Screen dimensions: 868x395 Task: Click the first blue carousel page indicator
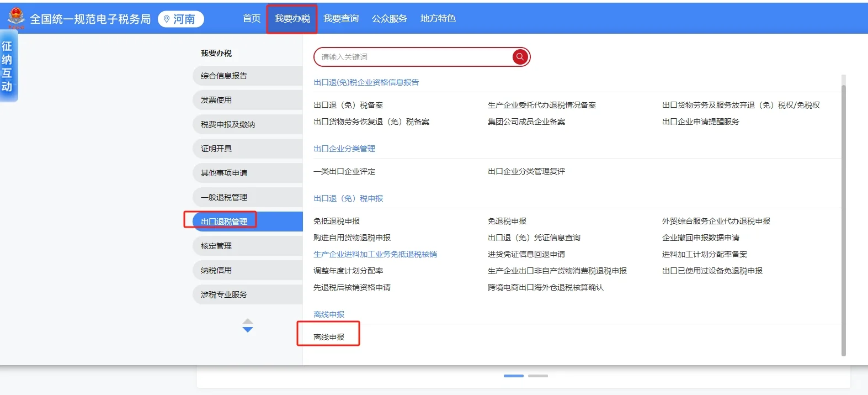click(x=514, y=376)
